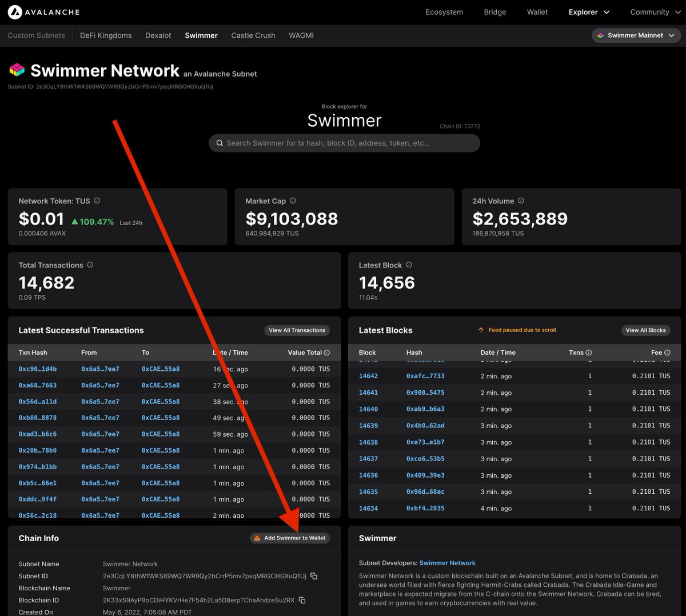Select the Dexalot tab

click(158, 35)
